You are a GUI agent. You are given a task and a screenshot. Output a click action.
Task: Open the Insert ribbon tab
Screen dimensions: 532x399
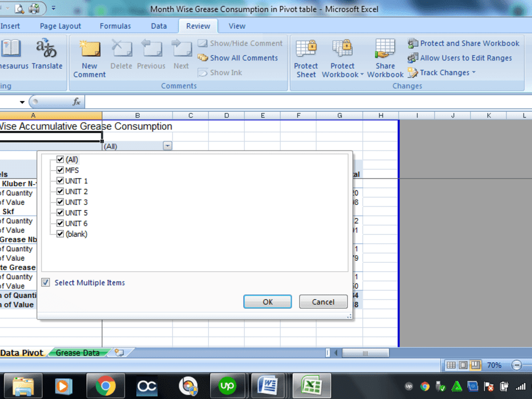(x=10, y=26)
